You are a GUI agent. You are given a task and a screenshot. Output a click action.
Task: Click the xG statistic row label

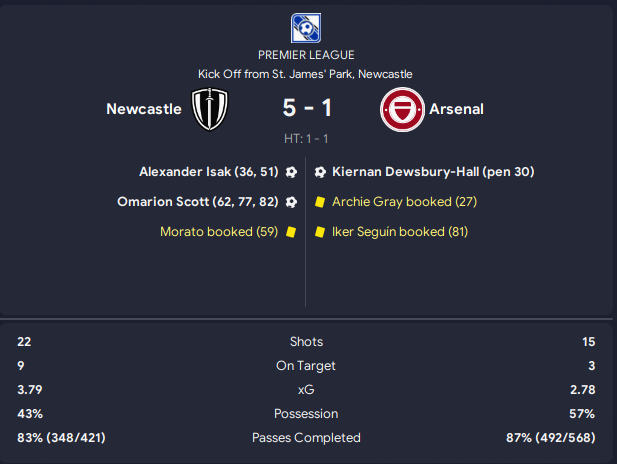[x=306, y=390]
